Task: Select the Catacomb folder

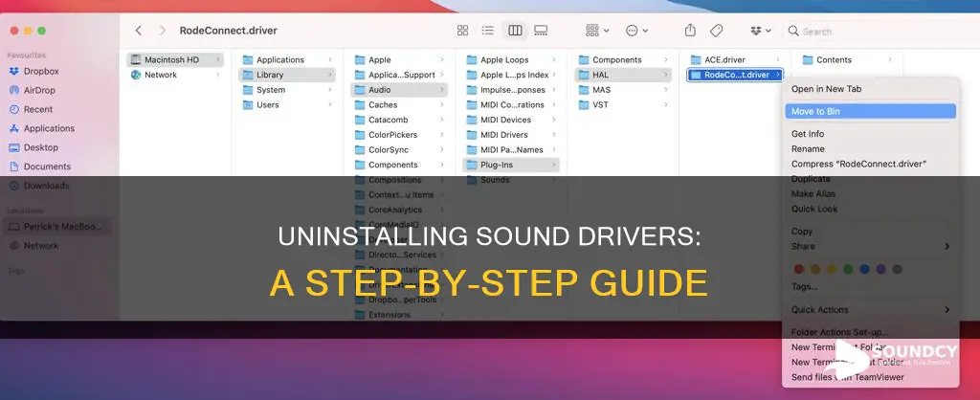Action: point(399,120)
